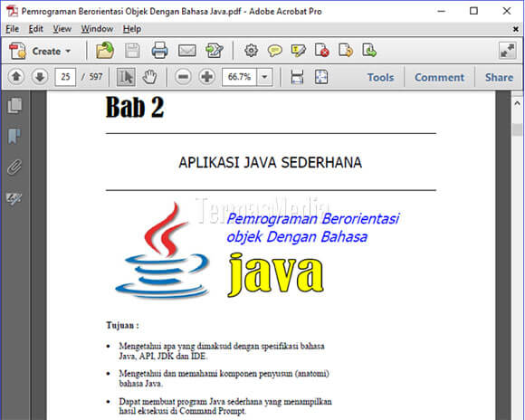Click the 'APLIKASI JAVA SEDERHANA' title
The image size is (525, 420).
271,162
